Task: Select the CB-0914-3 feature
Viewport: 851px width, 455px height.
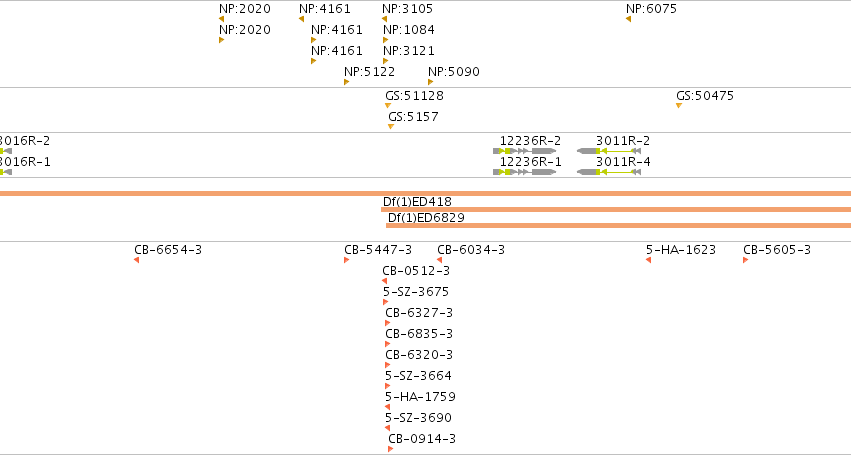Action: click(x=391, y=450)
